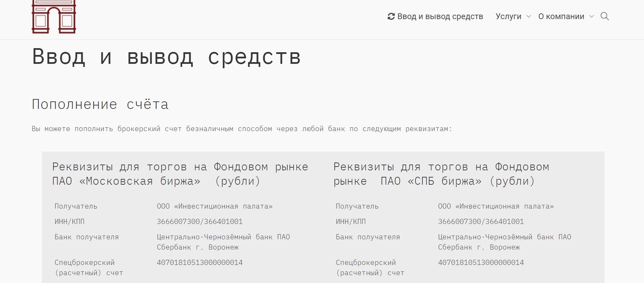Open the Услуги menu

[508, 16]
